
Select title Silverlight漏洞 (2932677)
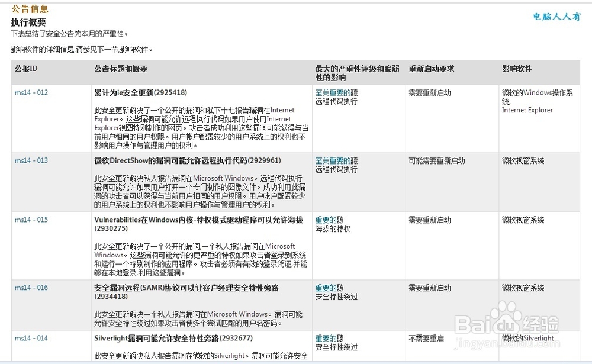point(173,338)
